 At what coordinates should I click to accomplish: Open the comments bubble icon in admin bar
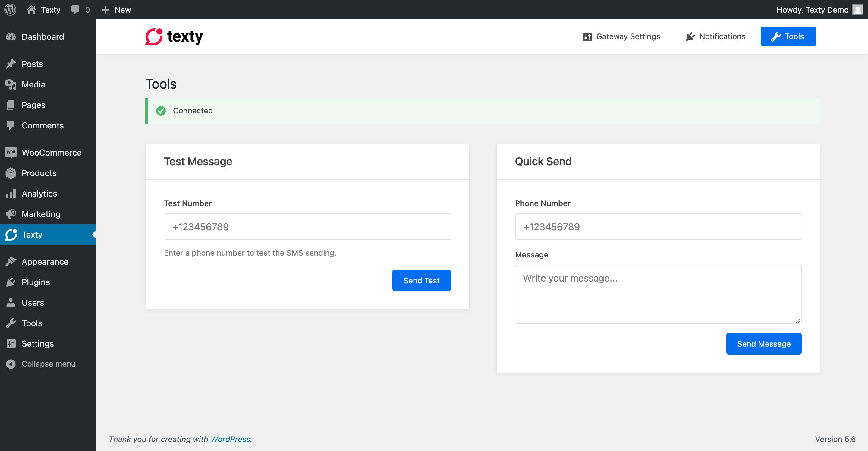pos(75,10)
